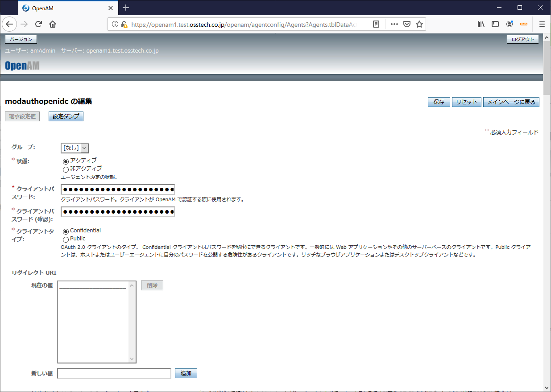Save the modauthopenidc agent settings
The height and width of the screenshot is (392, 551).
[x=439, y=102]
